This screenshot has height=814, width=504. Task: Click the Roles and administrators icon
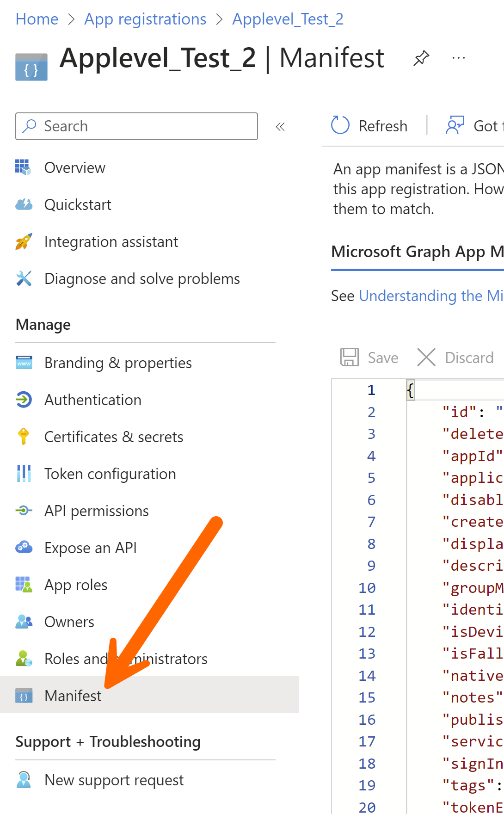click(x=24, y=659)
